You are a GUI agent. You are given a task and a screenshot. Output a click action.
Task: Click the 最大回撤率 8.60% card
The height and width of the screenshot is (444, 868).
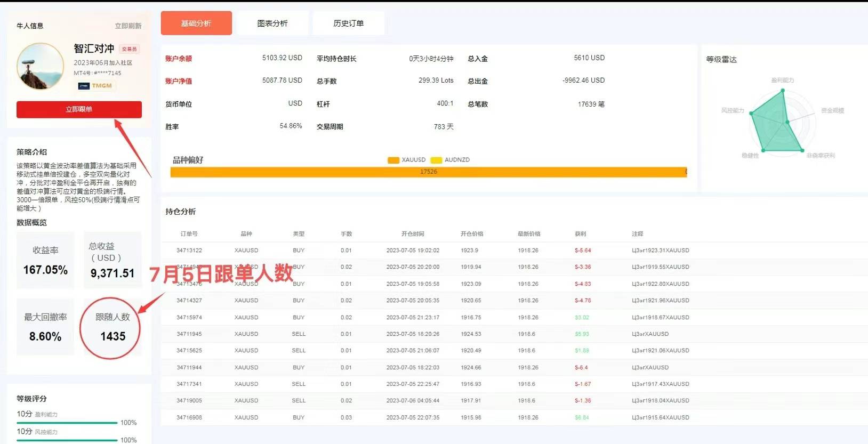45,327
